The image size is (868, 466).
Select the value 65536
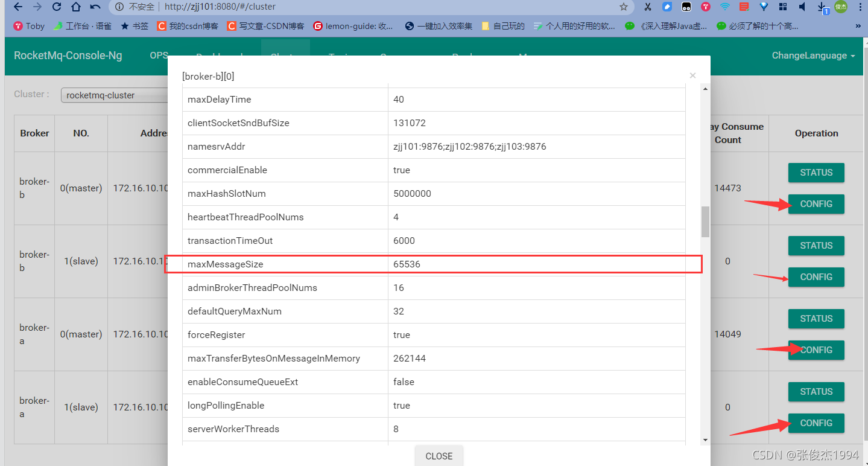click(x=407, y=264)
